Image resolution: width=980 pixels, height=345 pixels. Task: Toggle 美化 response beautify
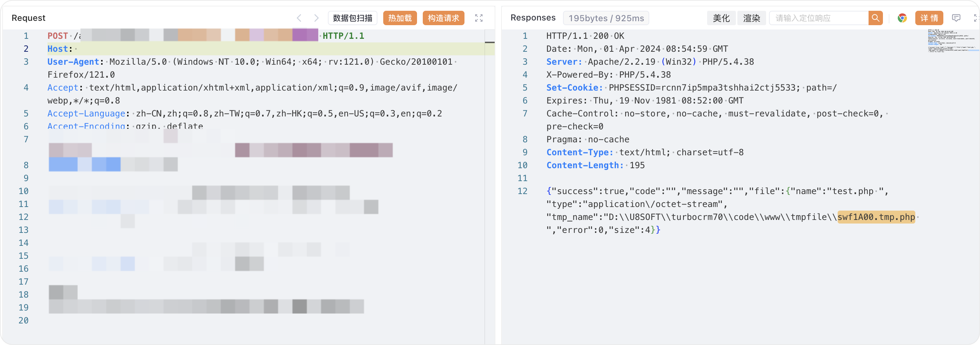click(x=721, y=18)
